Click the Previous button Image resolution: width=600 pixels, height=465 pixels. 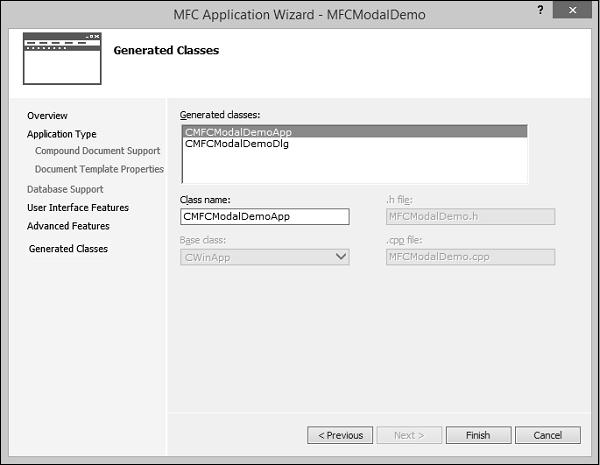click(x=340, y=435)
